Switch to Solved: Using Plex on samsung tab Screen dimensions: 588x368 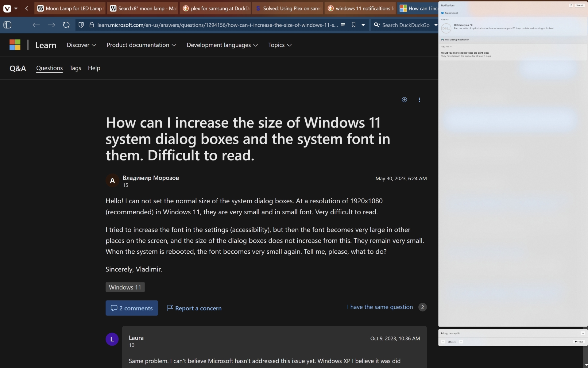pos(288,9)
